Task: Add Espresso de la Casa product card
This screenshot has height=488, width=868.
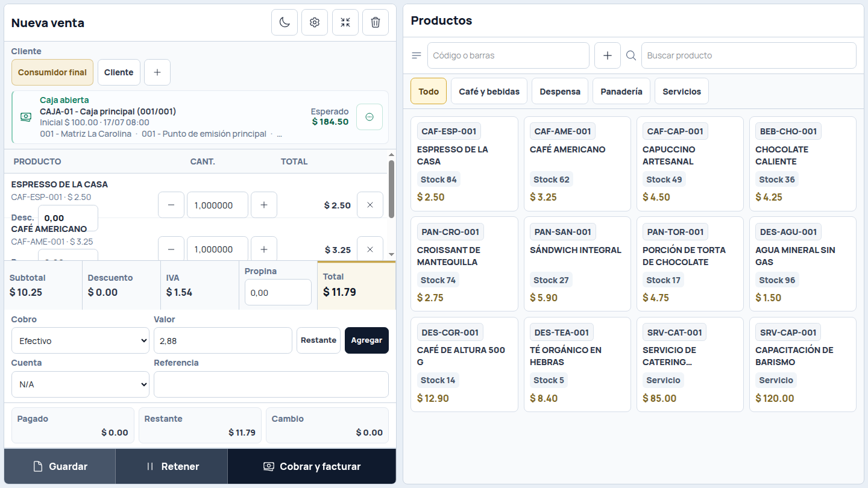Action: (464, 164)
